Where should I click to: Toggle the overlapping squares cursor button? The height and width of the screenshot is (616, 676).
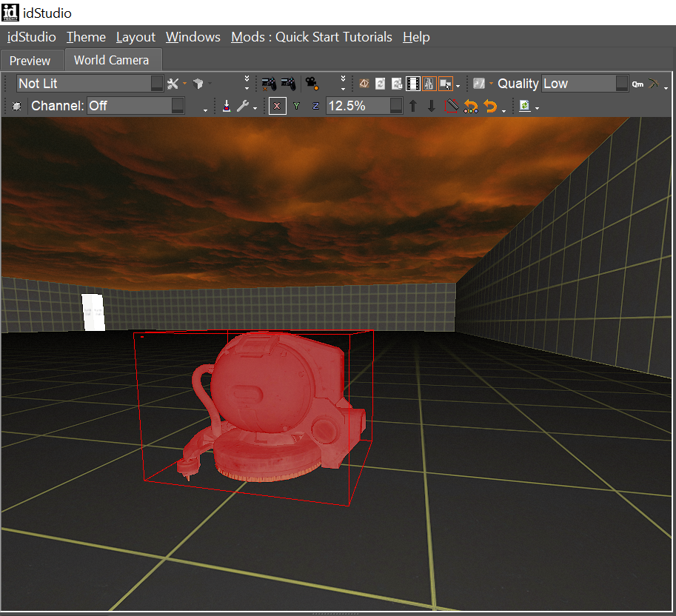pos(446,84)
